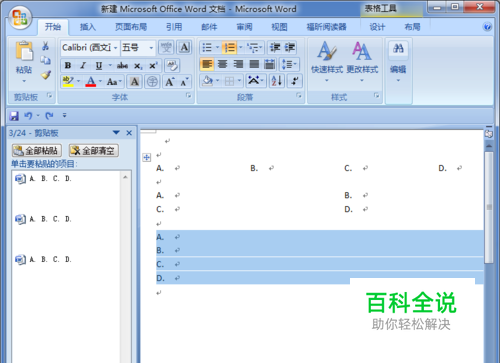Open the Change Case Aa menu
This screenshot has width=500, height=363.
pyautogui.click(x=114, y=81)
